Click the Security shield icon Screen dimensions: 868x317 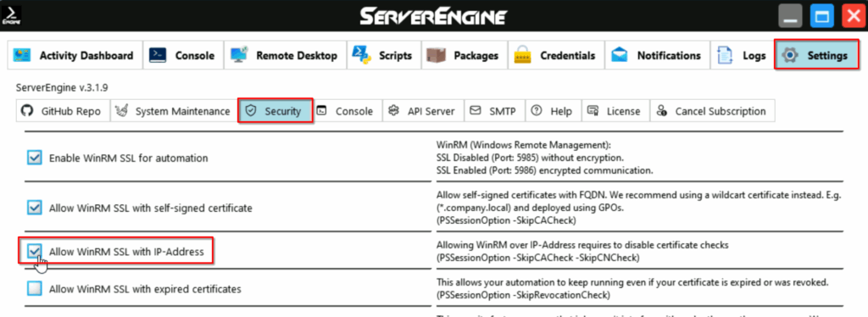pos(251,111)
